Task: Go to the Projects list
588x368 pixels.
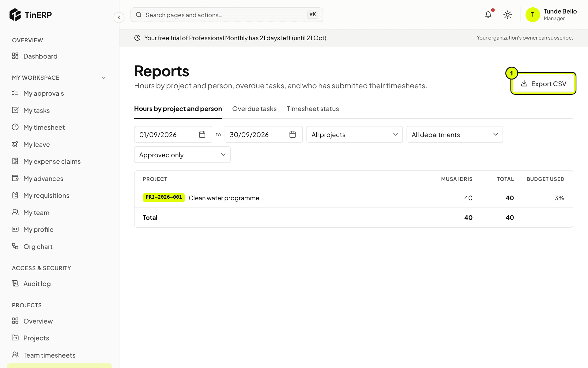Action: pyautogui.click(x=59, y=338)
